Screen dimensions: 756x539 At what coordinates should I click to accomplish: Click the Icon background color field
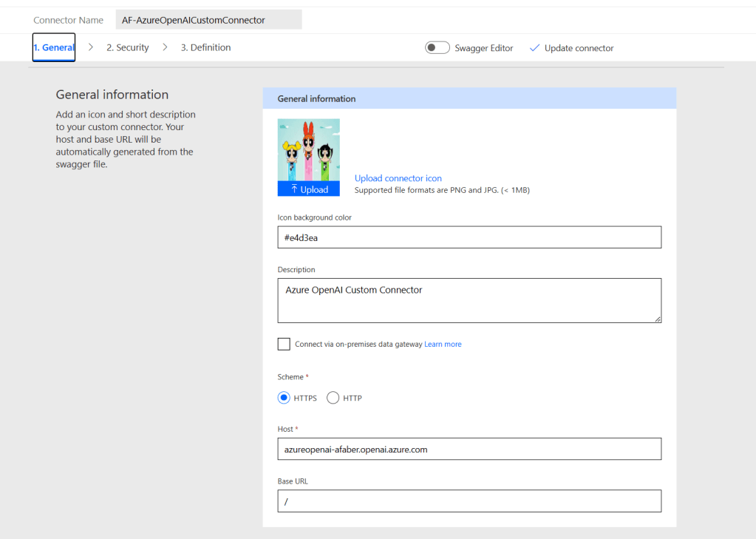pos(469,237)
